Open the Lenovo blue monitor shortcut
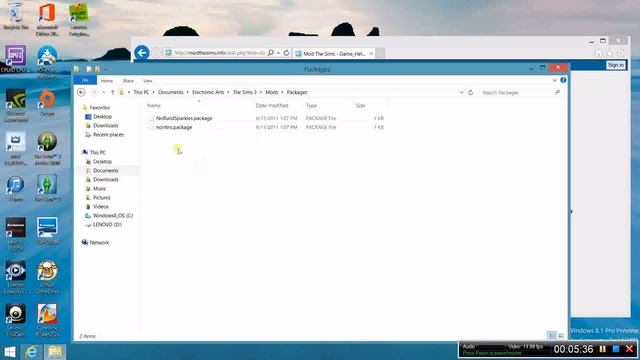 tap(47, 231)
